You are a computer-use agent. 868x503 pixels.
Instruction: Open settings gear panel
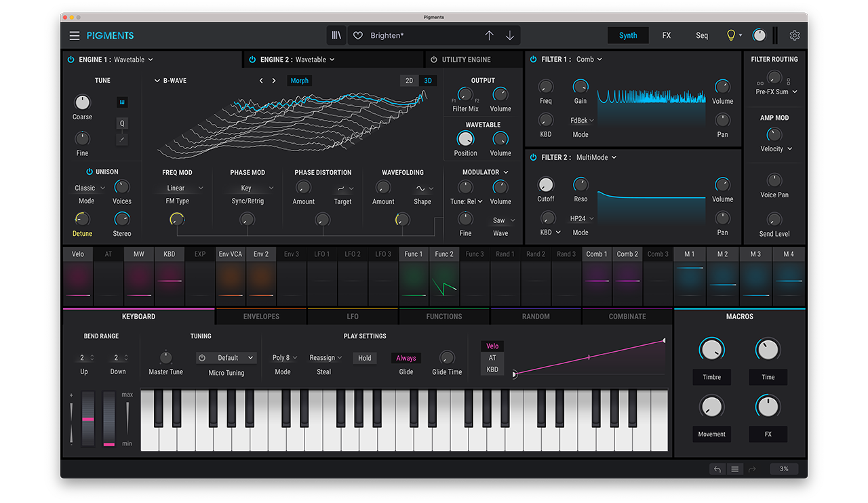click(795, 35)
